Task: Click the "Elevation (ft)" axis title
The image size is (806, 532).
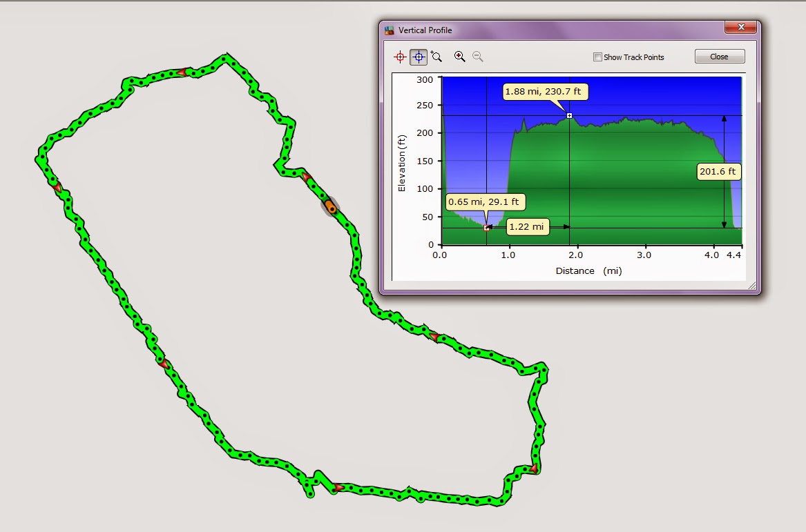Action: [x=402, y=164]
